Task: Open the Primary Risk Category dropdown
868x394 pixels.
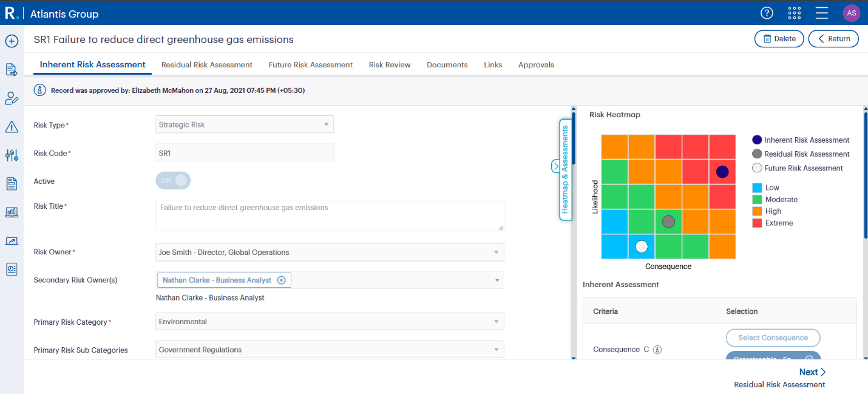Action: click(x=330, y=322)
